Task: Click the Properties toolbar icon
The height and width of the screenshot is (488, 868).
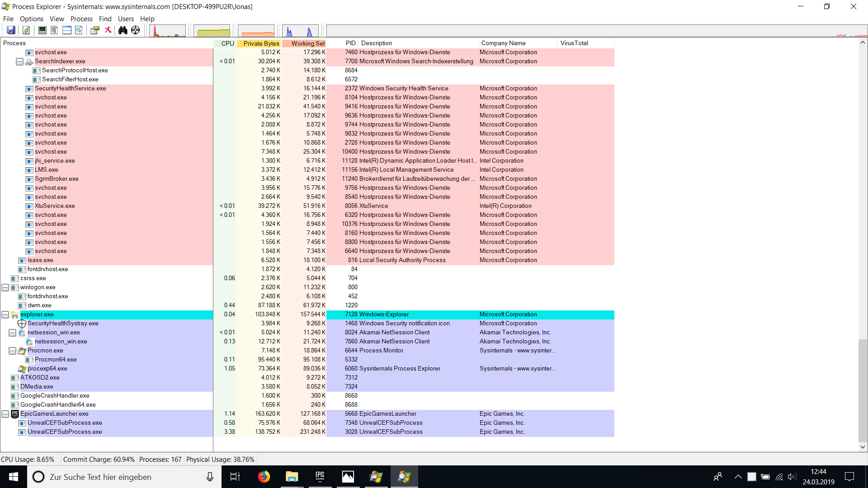Action: (94, 30)
